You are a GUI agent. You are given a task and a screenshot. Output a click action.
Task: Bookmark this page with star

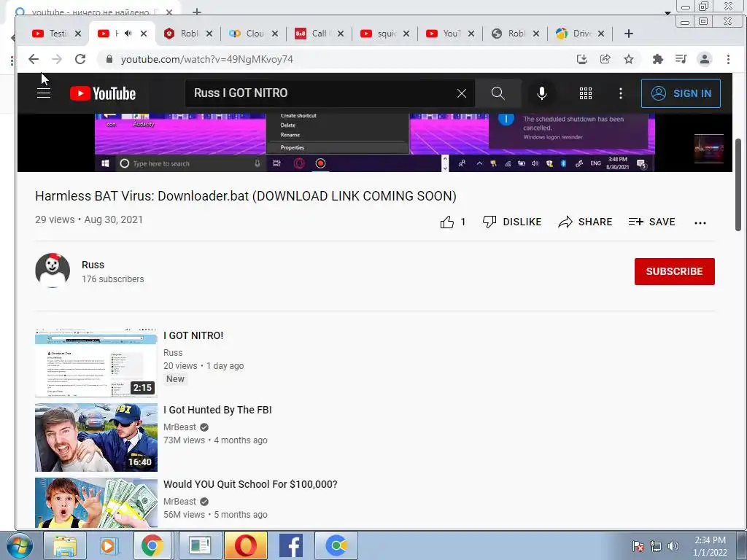click(629, 59)
